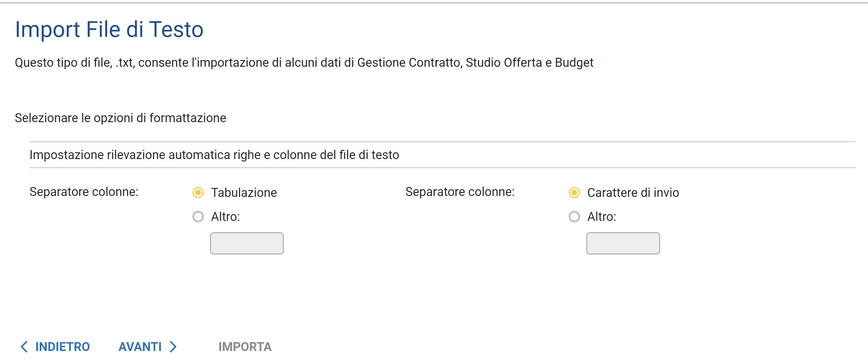Click the left Separatore colonne label
The width and height of the screenshot is (868, 363).
point(84,192)
